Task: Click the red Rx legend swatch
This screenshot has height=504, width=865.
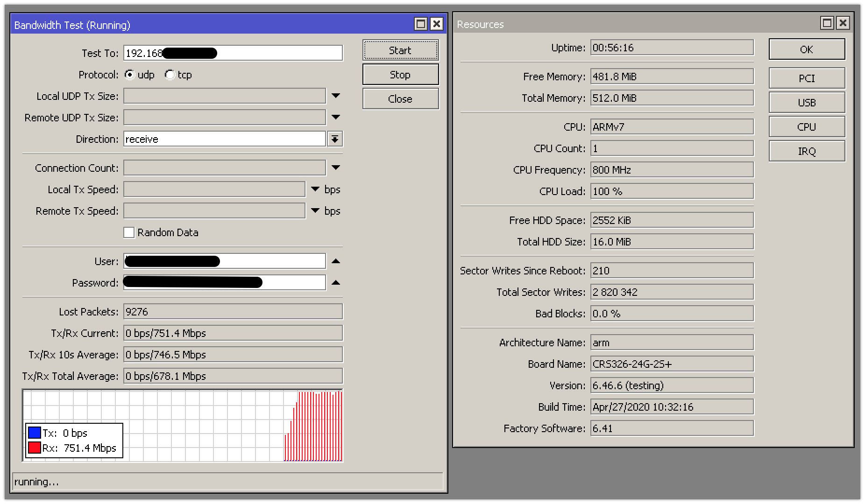Action: 35,448
